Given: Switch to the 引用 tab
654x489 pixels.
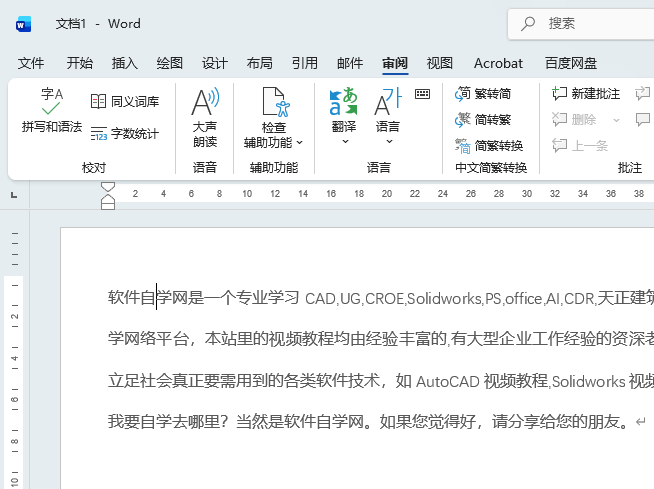Looking at the screenshot, I should point(304,63).
